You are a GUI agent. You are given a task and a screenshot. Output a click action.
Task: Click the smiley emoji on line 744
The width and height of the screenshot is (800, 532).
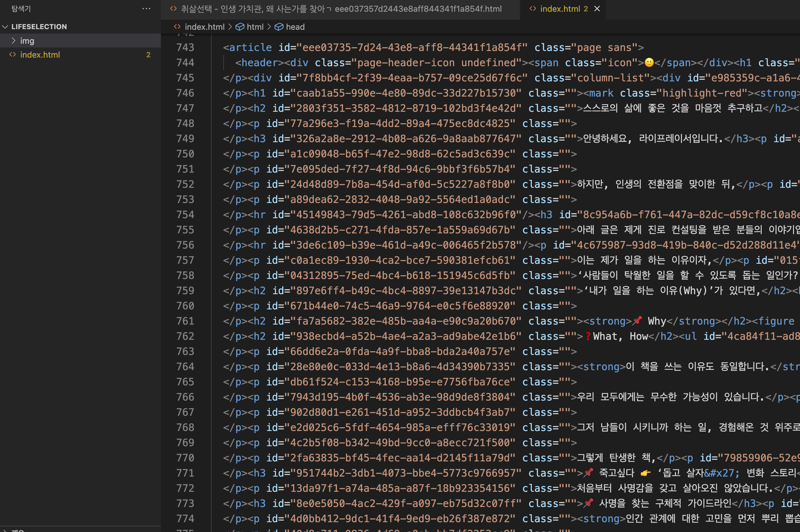pos(649,62)
